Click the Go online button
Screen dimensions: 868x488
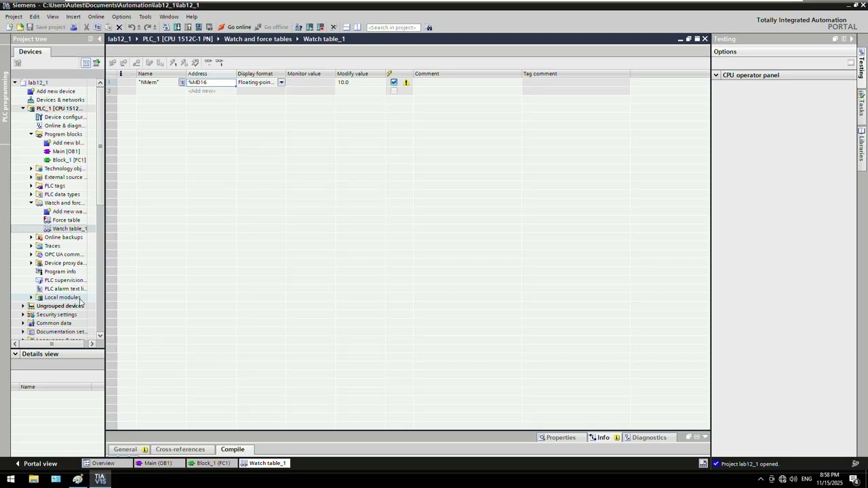coord(234,27)
